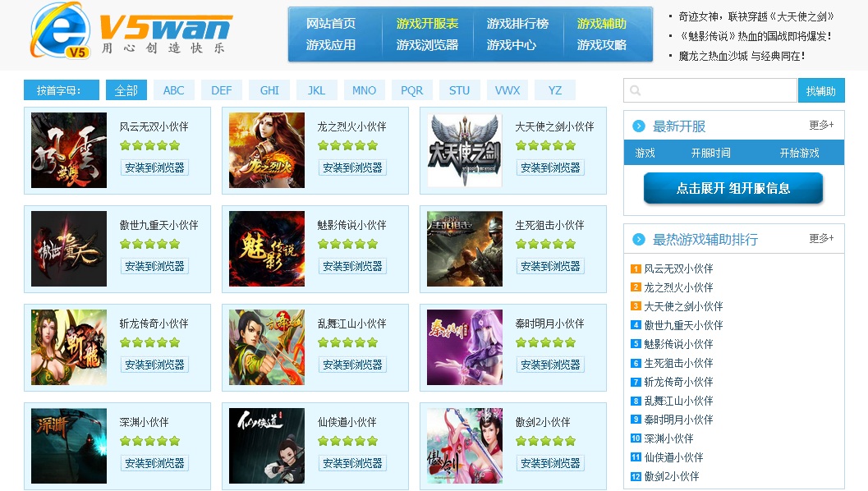Open ranking link 傲世九重天小伙伴

(x=683, y=325)
